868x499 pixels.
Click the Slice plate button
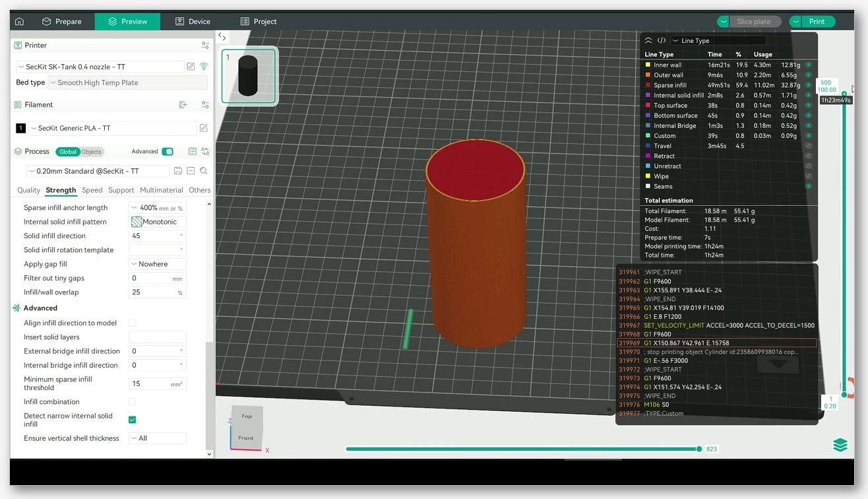(755, 22)
